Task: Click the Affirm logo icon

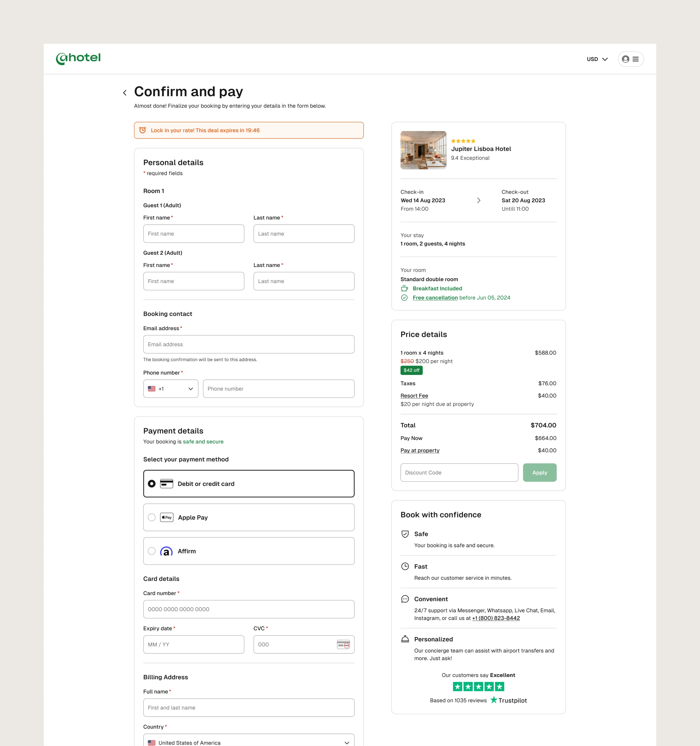Action: 166,551
